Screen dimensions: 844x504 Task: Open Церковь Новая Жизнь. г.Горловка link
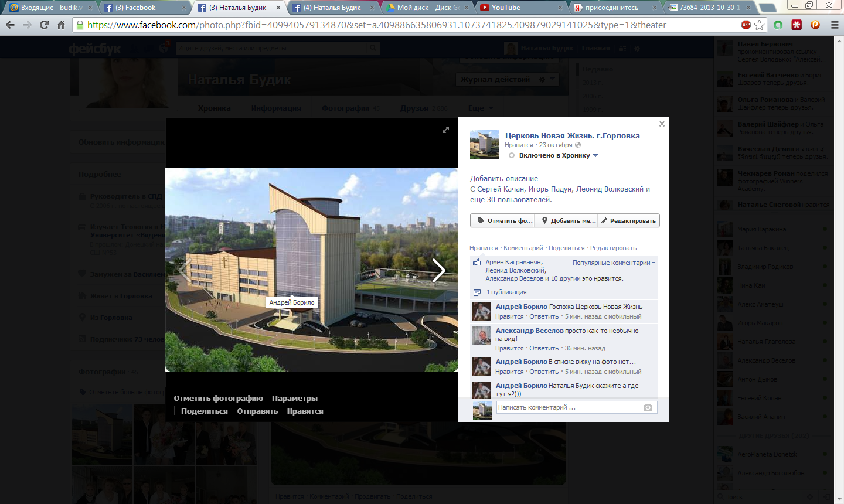pyautogui.click(x=573, y=135)
